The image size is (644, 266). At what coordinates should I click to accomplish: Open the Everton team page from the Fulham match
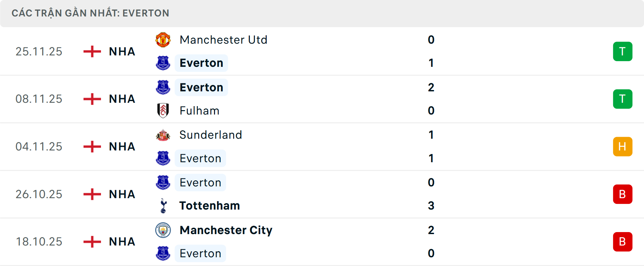tap(201, 87)
